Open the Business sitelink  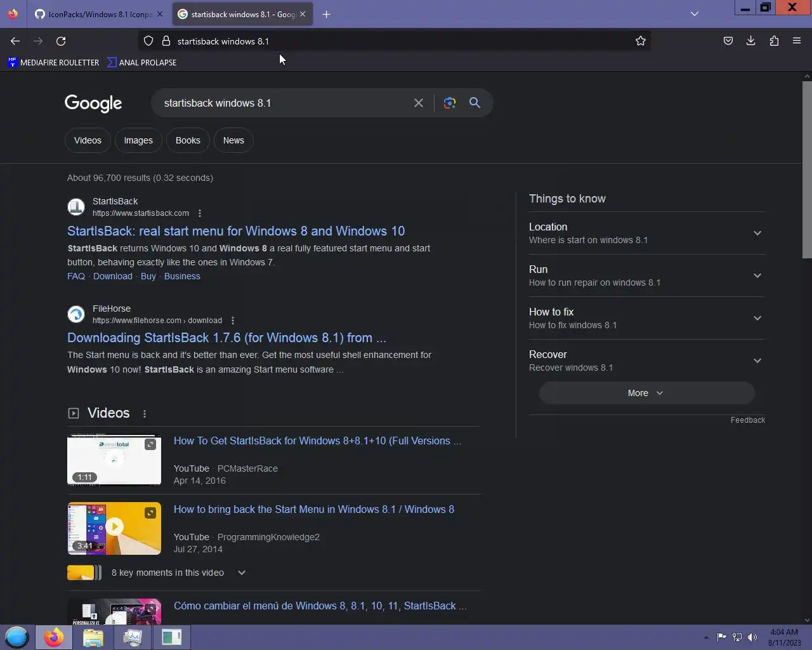click(182, 276)
